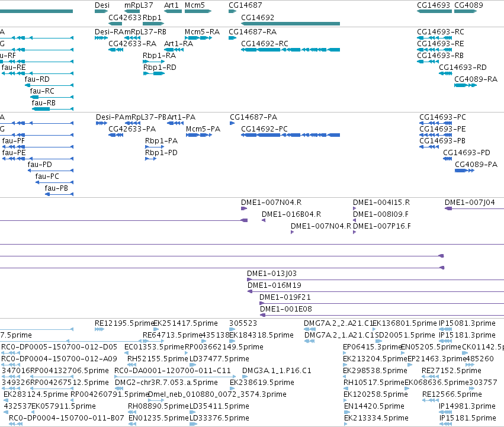Open the CG14693-RC transcript label

click(441, 32)
